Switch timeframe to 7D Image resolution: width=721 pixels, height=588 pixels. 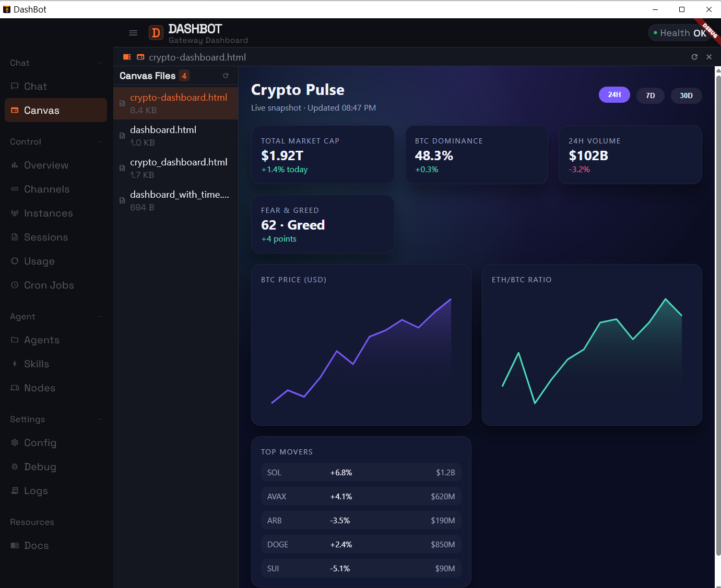tap(650, 95)
